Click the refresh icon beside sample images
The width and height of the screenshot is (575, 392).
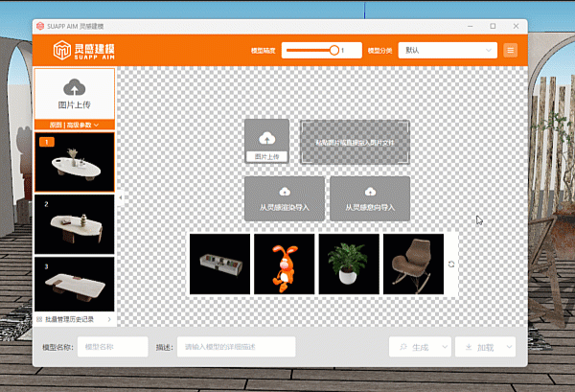(x=451, y=265)
